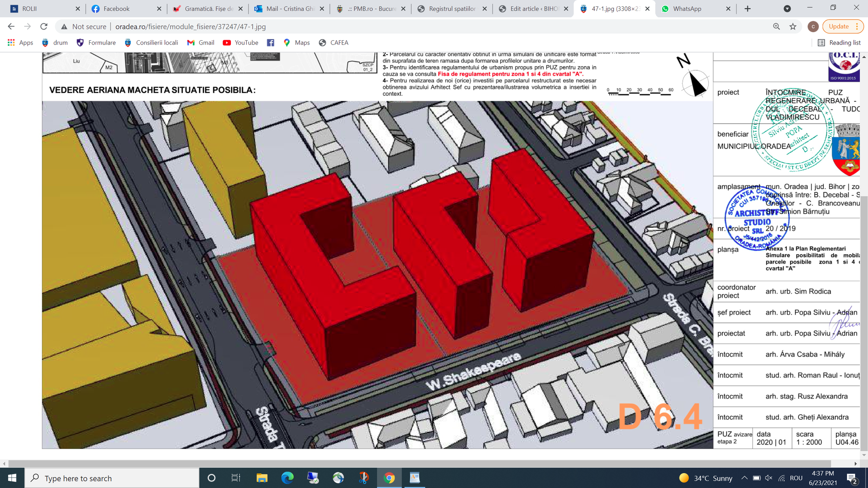Click the Facebook bookmark icon

point(270,43)
